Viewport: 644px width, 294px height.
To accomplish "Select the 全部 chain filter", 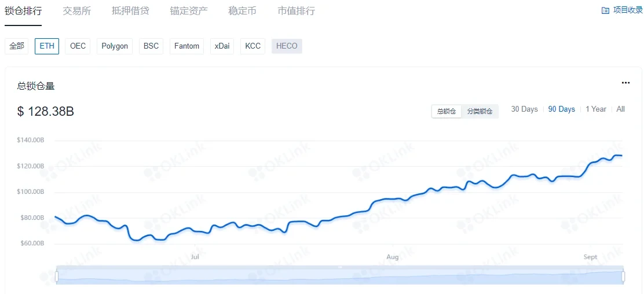I will pos(17,46).
